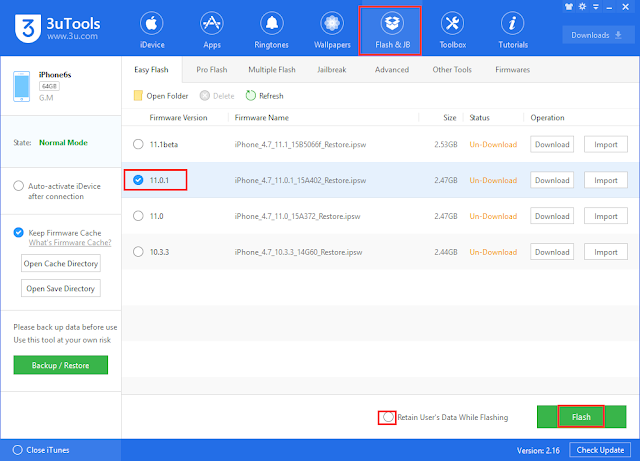Open the Other Tools tab
Screen dimensions: 640x461
tap(452, 70)
